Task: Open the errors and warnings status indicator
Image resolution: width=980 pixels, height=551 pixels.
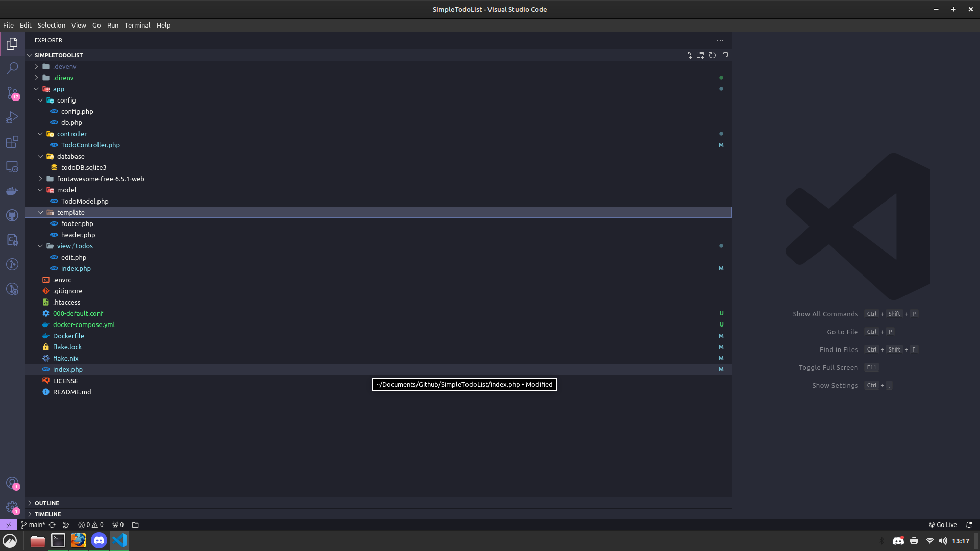Action: click(91, 524)
